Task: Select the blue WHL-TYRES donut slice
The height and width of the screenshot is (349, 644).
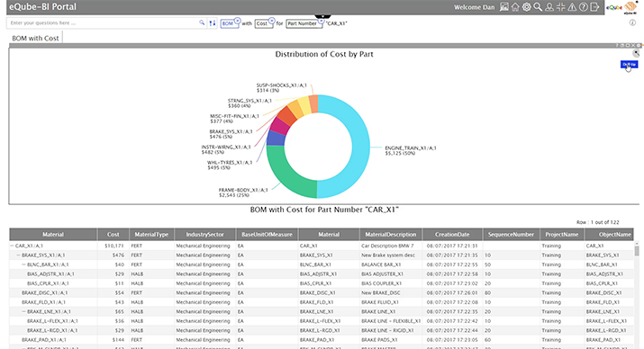Action: click(276, 139)
